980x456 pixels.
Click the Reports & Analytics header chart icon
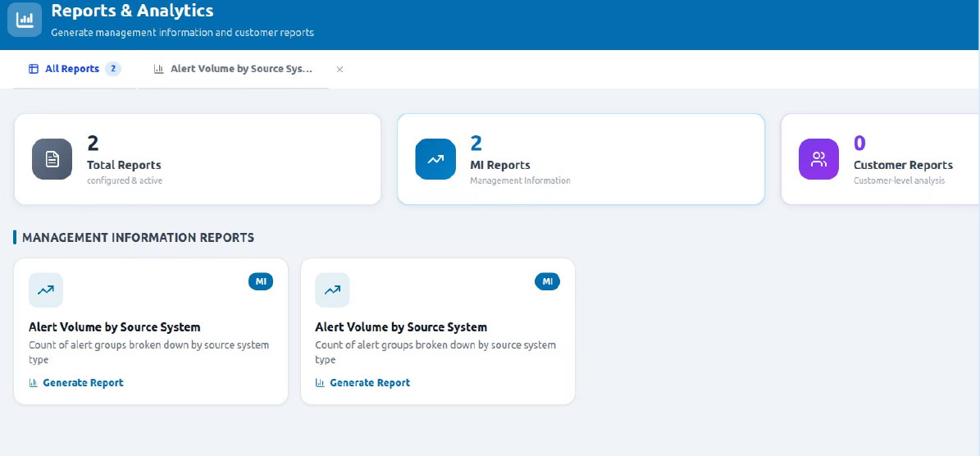[x=25, y=19]
